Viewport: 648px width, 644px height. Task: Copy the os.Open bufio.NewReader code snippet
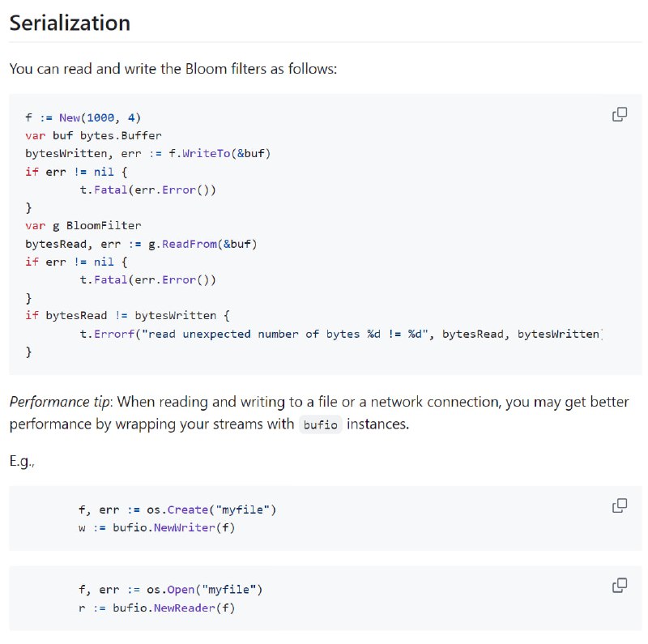[x=620, y=586]
